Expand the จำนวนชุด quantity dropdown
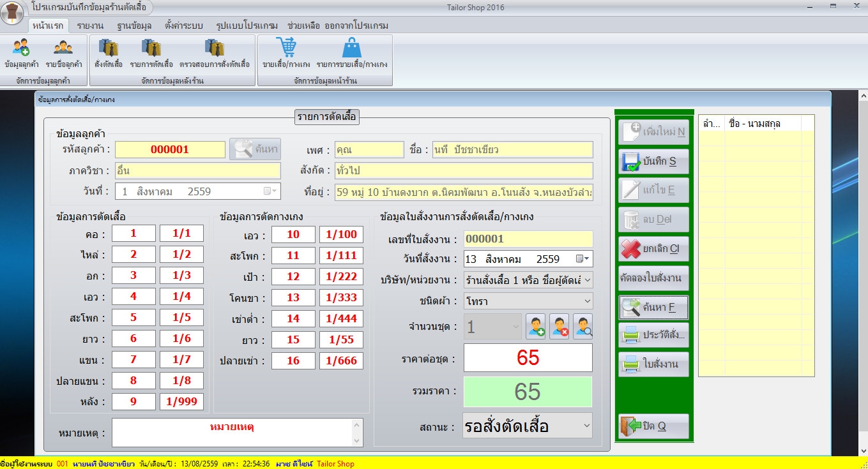868x469 pixels. tap(515, 327)
